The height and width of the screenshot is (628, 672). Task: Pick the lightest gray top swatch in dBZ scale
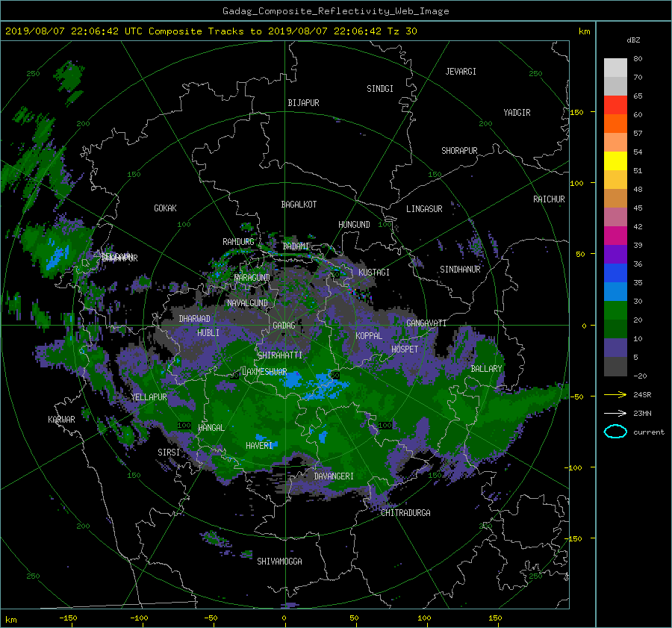click(615, 67)
